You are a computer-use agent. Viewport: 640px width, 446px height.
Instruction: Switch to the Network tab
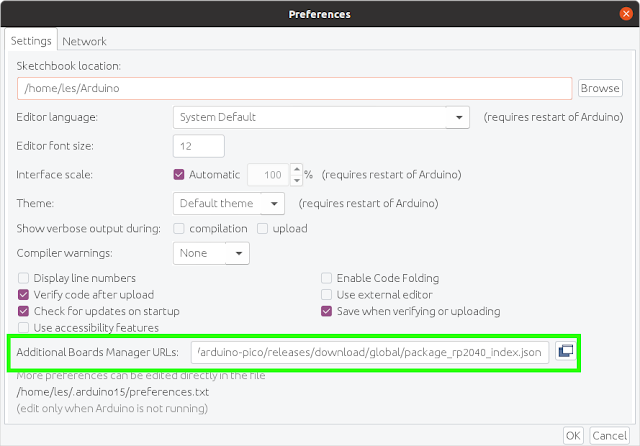click(84, 41)
